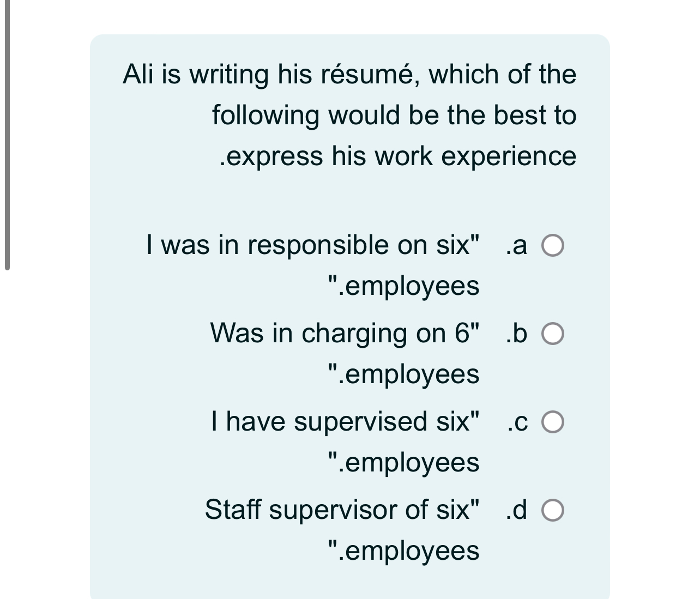Select radio button for option b

pyautogui.click(x=552, y=334)
